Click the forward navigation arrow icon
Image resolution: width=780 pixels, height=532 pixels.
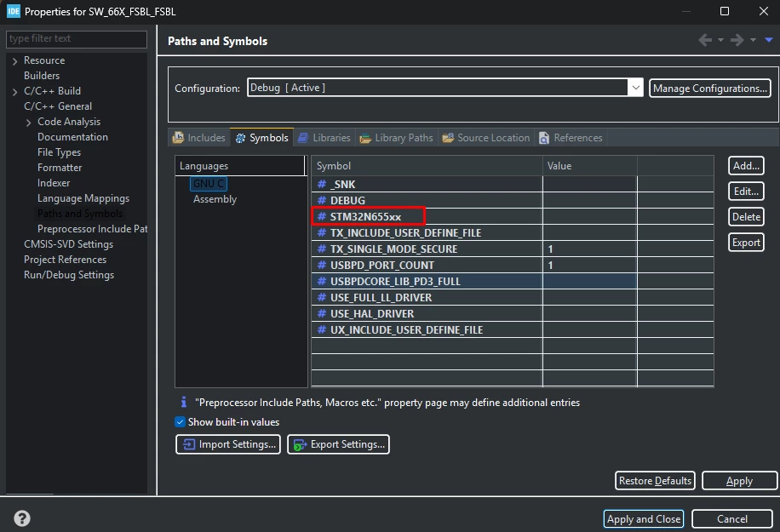(x=737, y=40)
